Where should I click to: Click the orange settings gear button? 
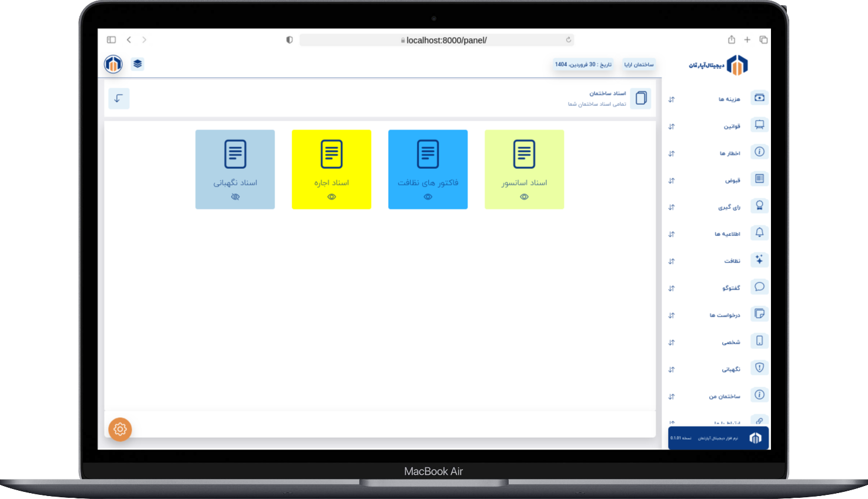[x=120, y=430]
